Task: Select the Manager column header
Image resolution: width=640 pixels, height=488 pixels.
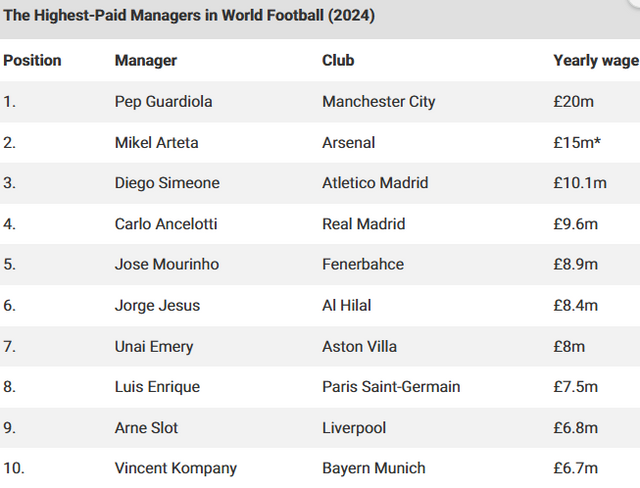Action: (146, 60)
